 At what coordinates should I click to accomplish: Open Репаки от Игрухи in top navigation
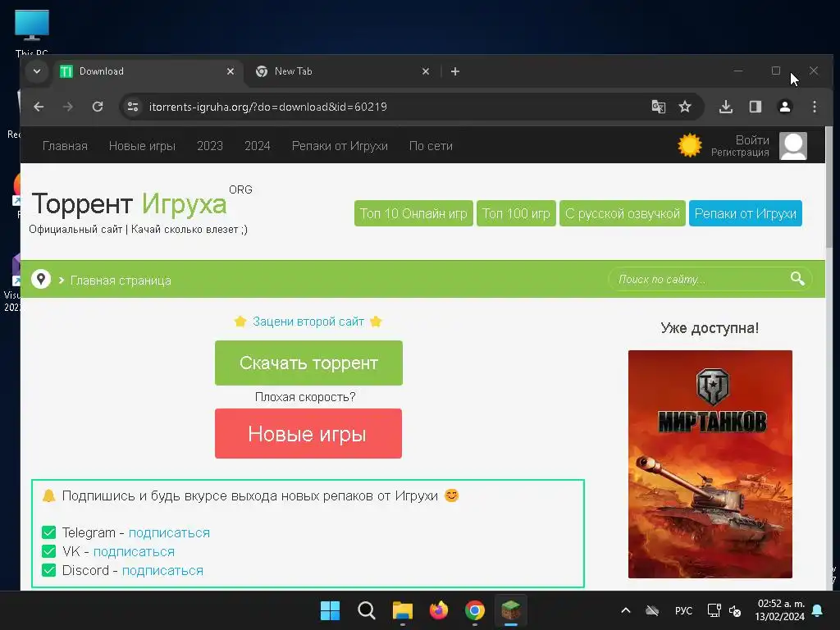click(x=340, y=146)
